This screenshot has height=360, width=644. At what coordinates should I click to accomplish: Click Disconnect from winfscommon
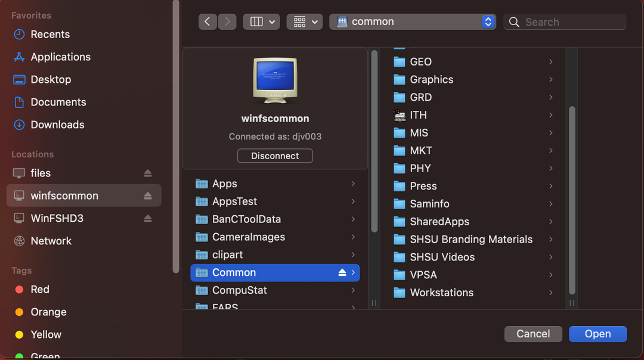point(275,156)
